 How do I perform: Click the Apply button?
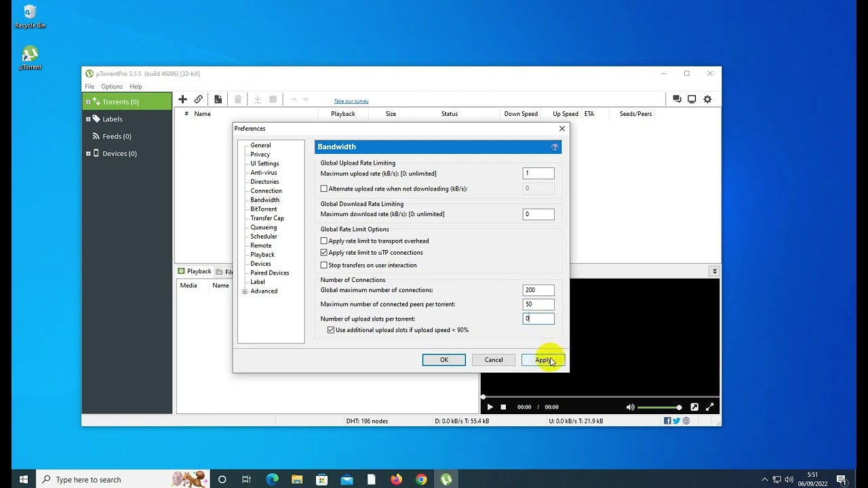click(x=543, y=360)
